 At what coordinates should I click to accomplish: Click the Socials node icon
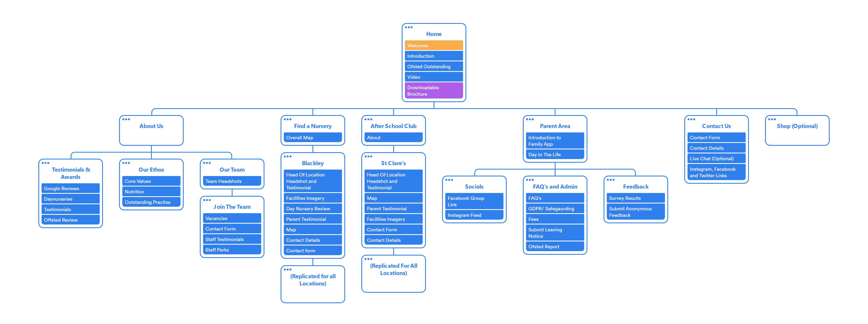[x=450, y=180]
